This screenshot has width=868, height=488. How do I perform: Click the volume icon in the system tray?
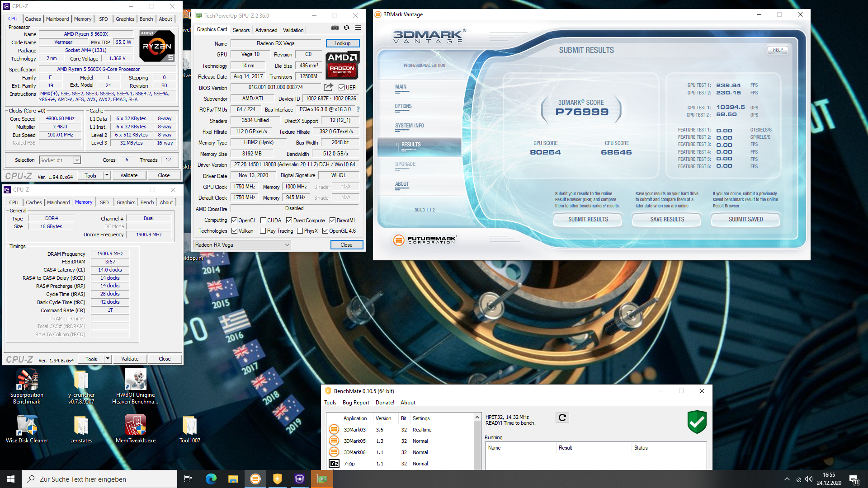click(809, 479)
